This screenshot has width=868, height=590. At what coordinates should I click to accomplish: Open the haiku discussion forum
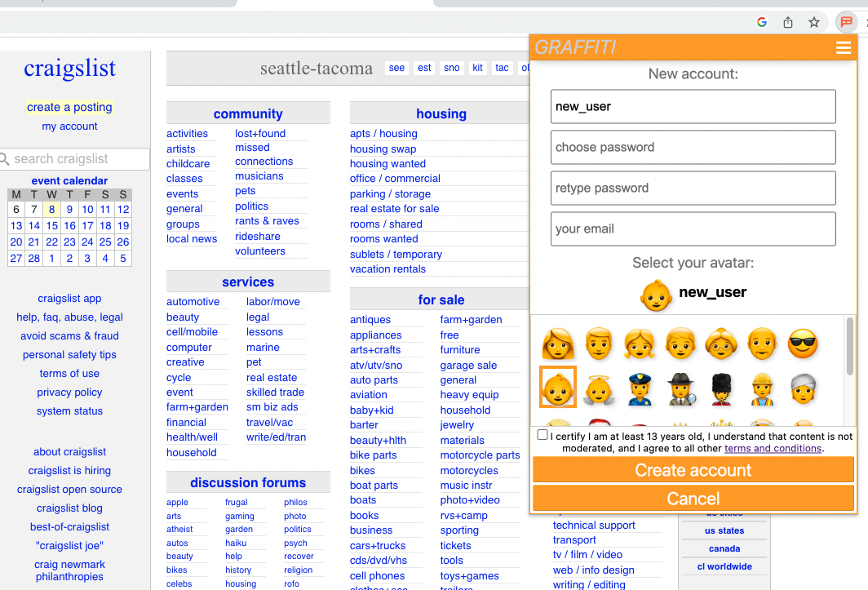point(236,543)
